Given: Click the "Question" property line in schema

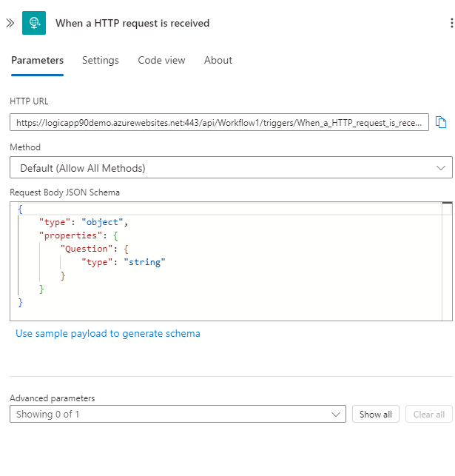Looking at the screenshot, I should point(94,249).
